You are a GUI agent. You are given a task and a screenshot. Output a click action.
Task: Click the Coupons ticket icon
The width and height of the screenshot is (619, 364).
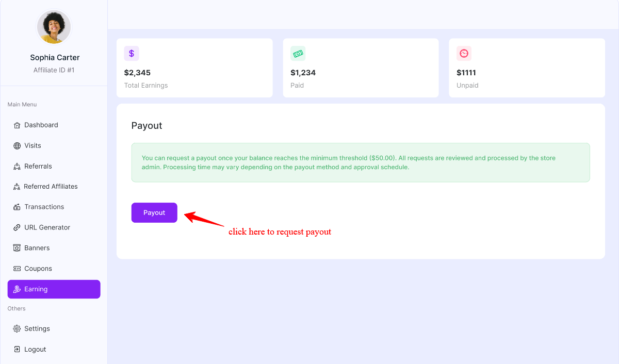(17, 269)
